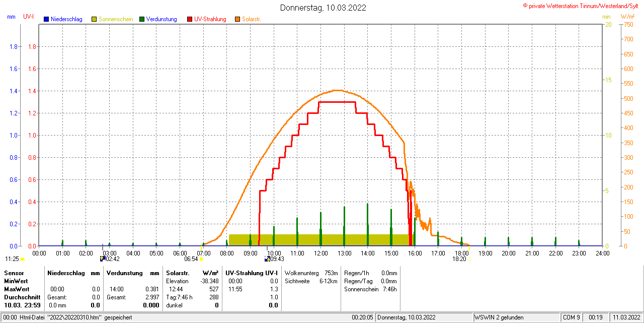Click the COM 9 status bar field
The width and height of the screenshot is (644, 323).
click(571, 317)
